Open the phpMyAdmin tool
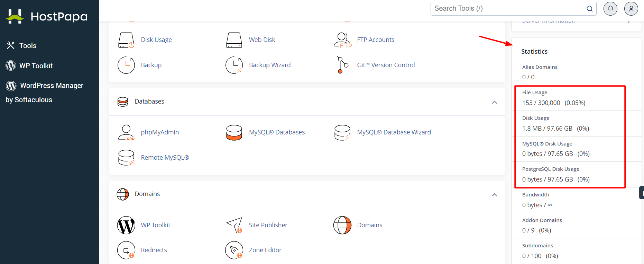Viewport: 644px width, 264px height. point(160,132)
